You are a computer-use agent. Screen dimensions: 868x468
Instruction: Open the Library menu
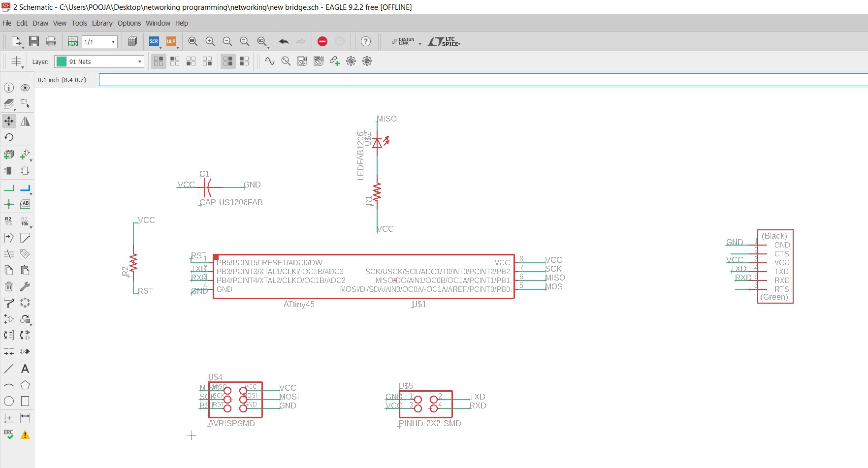(x=102, y=23)
